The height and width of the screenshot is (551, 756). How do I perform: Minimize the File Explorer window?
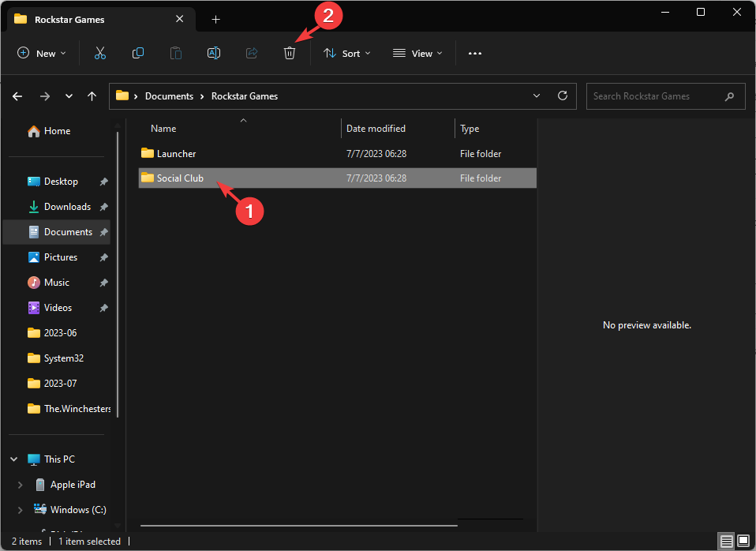point(665,12)
